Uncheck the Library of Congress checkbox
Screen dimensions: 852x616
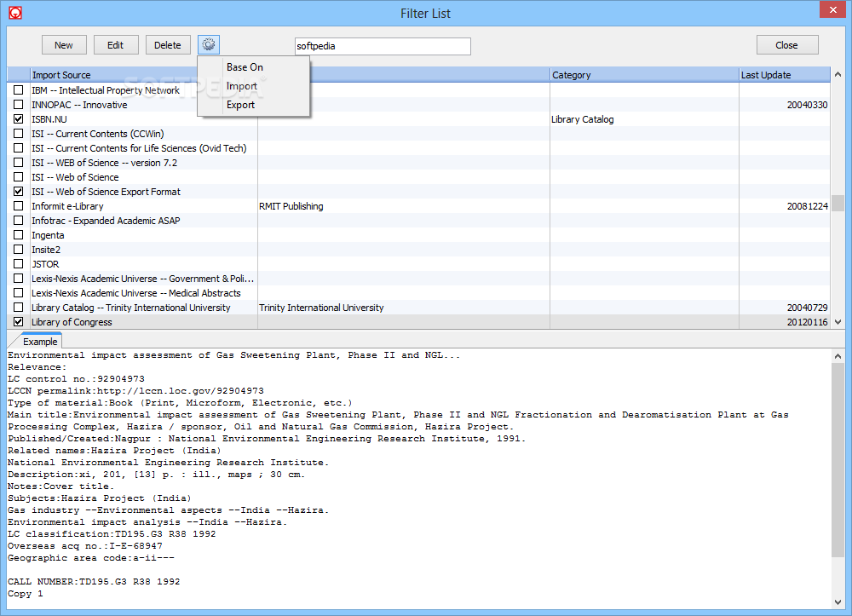pyautogui.click(x=19, y=321)
